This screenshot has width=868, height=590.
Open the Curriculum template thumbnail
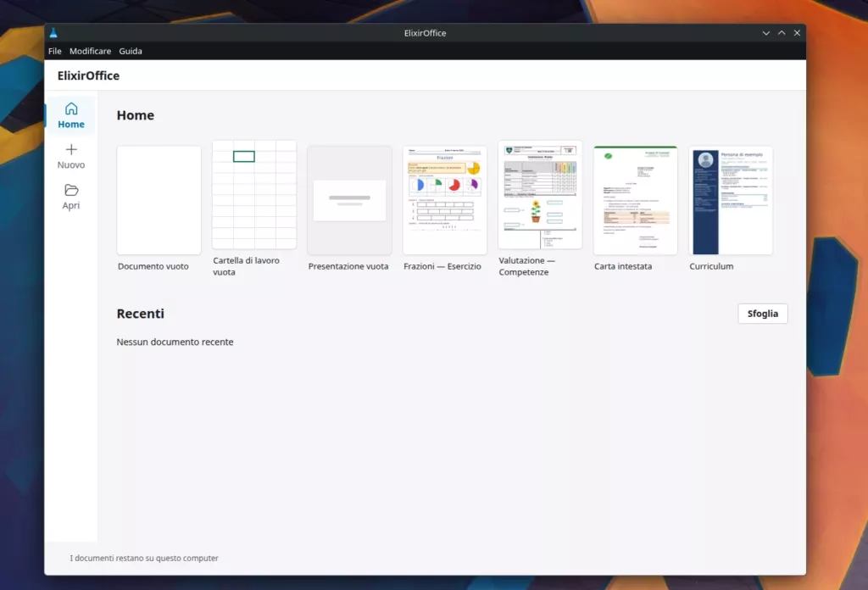[731, 200]
